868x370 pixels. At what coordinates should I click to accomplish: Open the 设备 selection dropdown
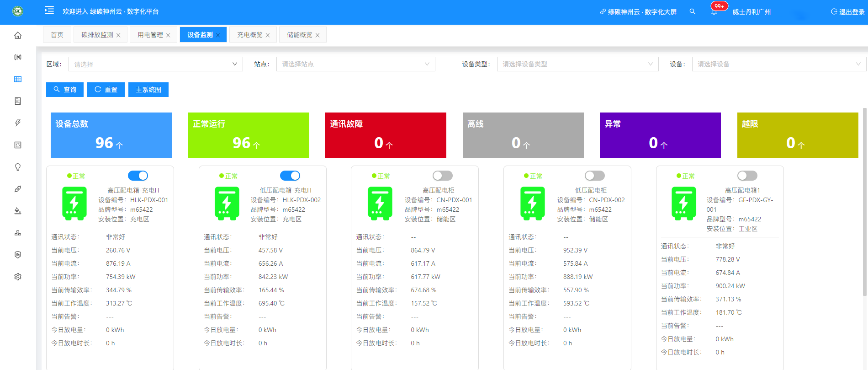click(x=779, y=64)
